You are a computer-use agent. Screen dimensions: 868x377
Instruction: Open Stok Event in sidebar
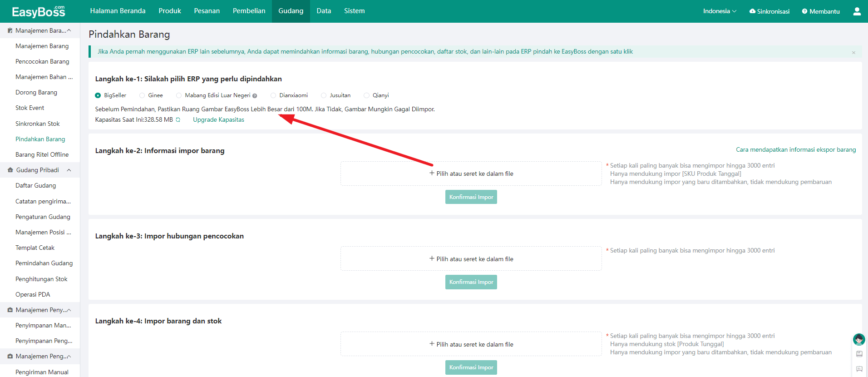[30, 108]
